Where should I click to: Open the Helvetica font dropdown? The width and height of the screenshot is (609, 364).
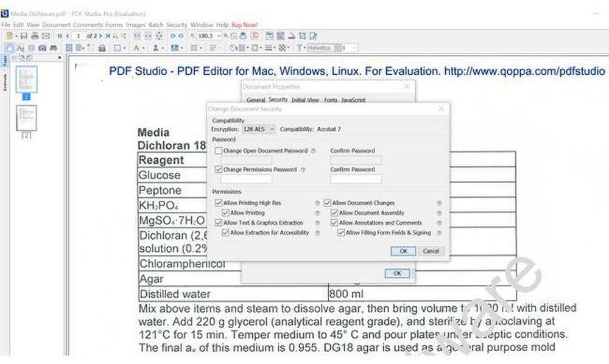pos(338,48)
